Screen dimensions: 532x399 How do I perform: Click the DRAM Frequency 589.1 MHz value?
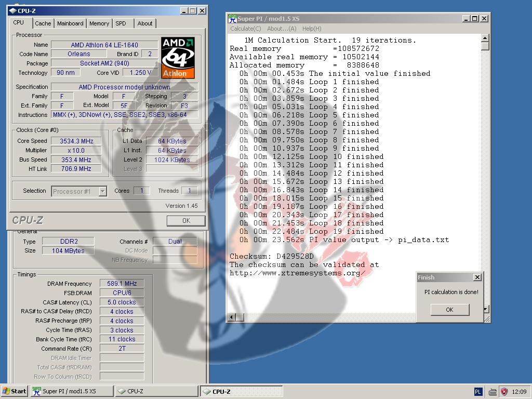[122, 284]
